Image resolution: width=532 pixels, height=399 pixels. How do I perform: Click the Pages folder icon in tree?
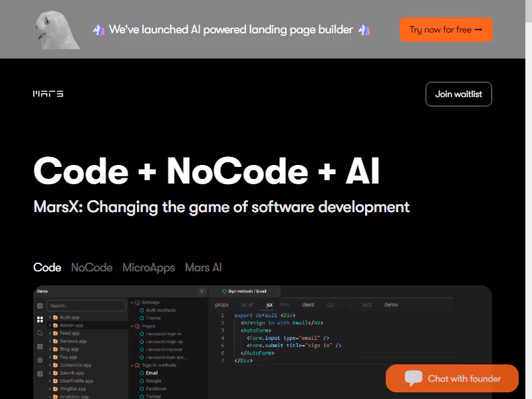(138, 326)
